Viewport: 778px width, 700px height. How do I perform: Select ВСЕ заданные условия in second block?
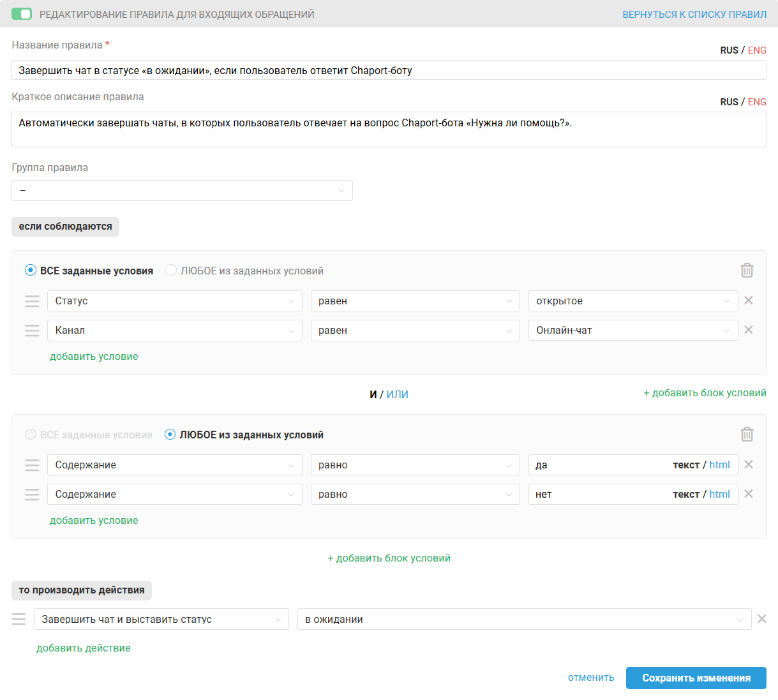coord(89,435)
